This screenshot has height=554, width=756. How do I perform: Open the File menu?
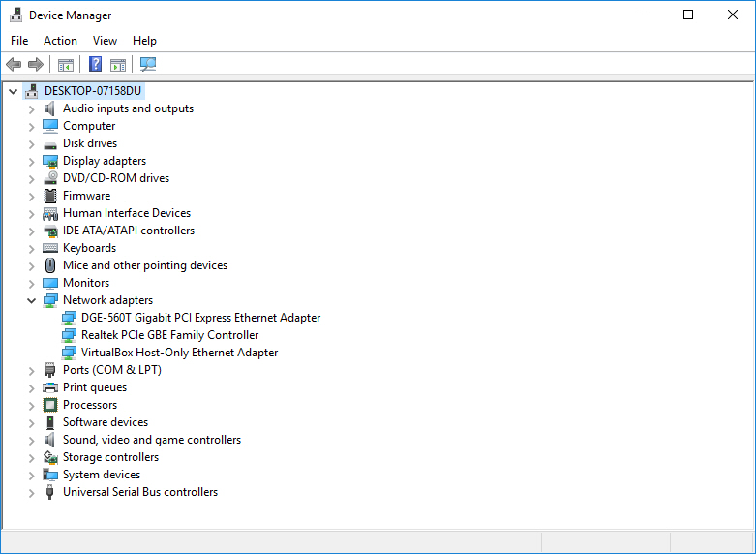[19, 41]
